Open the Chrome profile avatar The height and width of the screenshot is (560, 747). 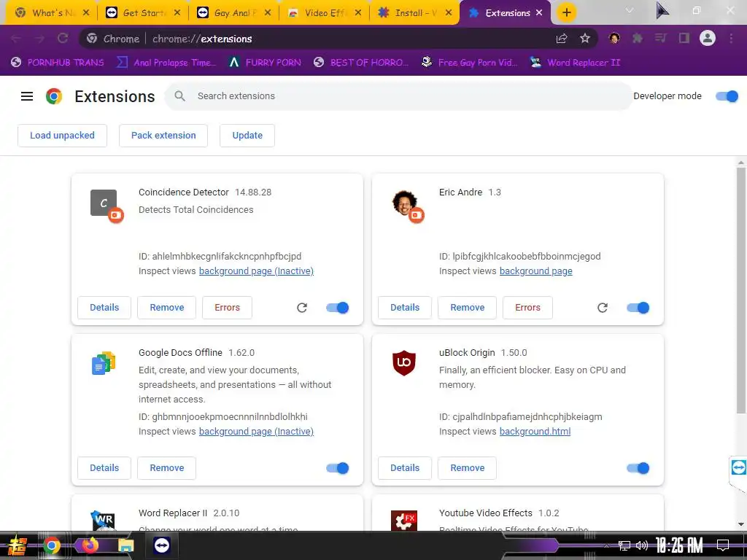pos(708,38)
